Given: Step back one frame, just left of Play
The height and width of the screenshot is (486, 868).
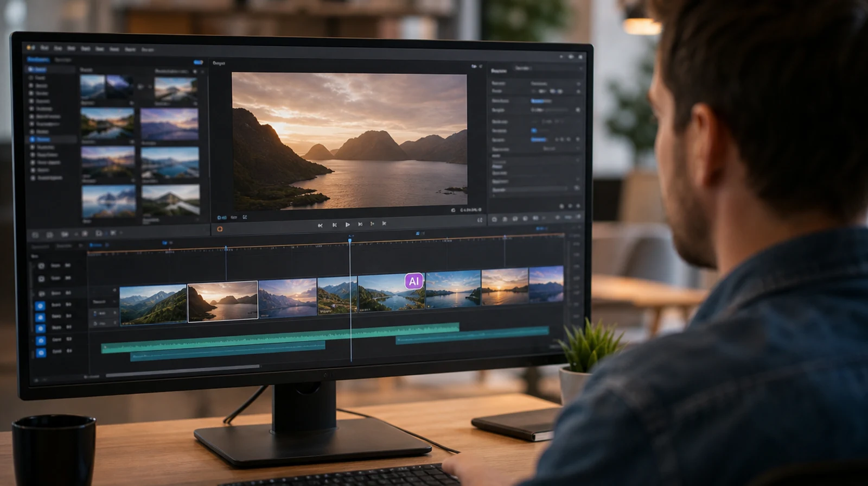Looking at the screenshot, I should pos(334,224).
